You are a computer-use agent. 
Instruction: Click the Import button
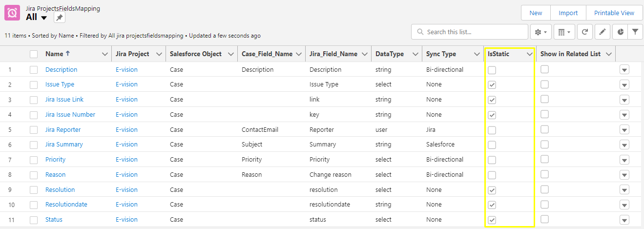tap(568, 13)
